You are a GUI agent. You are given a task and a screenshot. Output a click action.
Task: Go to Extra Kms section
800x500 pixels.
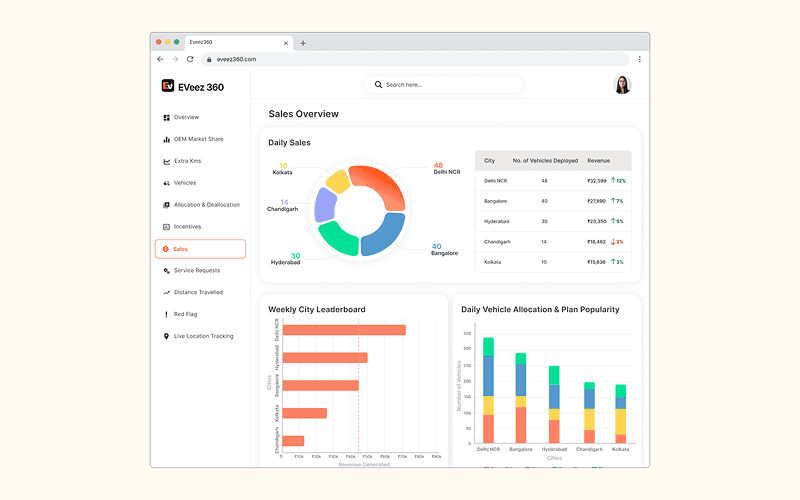(x=188, y=161)
